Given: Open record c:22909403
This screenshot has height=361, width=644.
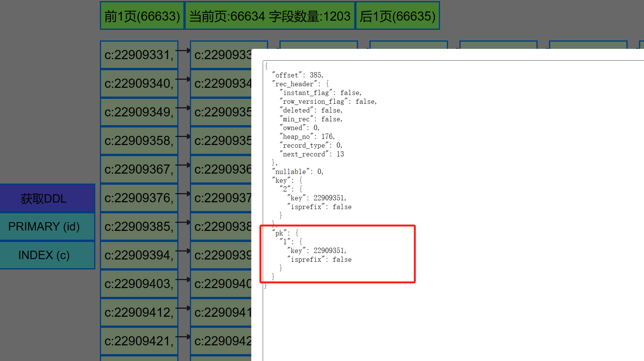Looking at the screenshot, I should click(x=139, y=284).
